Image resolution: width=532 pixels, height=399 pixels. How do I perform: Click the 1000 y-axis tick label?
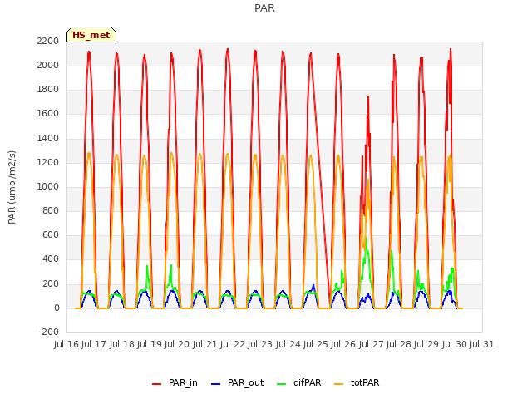click(48, 186)
